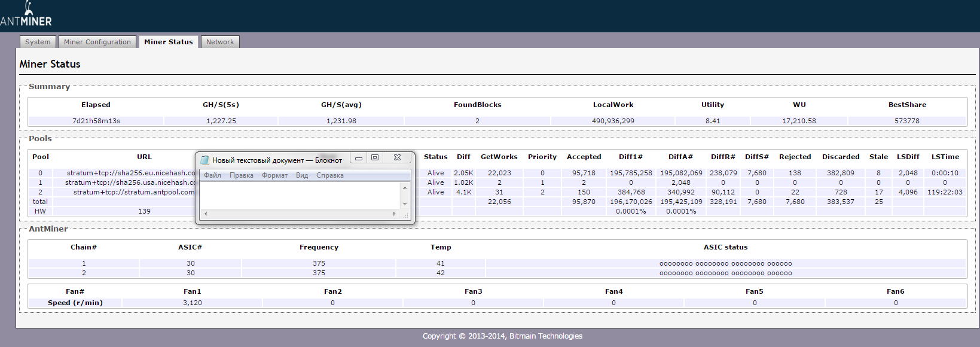Screen dimensions: 980x347
Task: Click the Diff value 4.1K
Action: (x=464, y=192)
